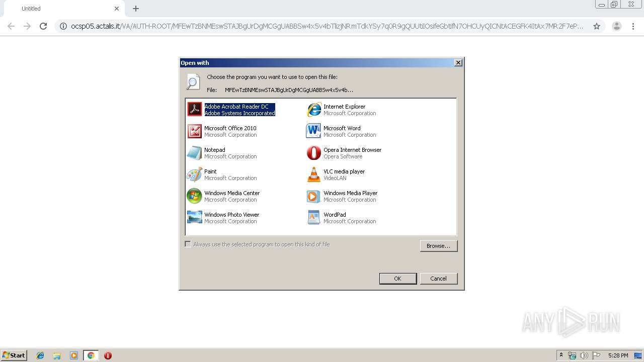Reload the page in Chrome
The width and height of the screenshot is (644, 362).
coord(43,26)
